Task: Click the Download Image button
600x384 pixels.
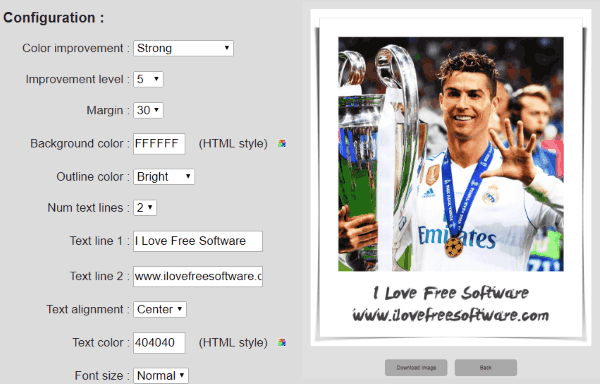Action: coord(416,368)
